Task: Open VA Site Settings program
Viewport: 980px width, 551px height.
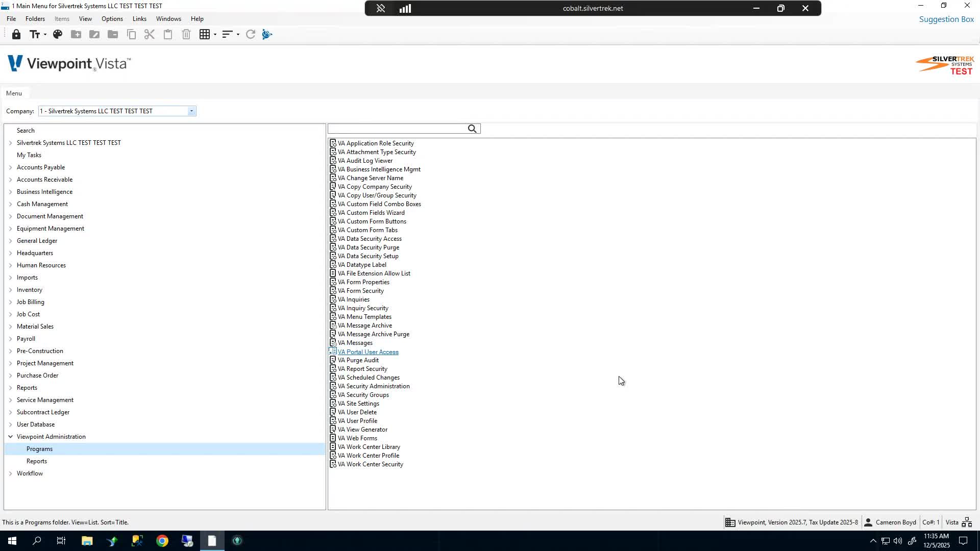Action: 358,404
